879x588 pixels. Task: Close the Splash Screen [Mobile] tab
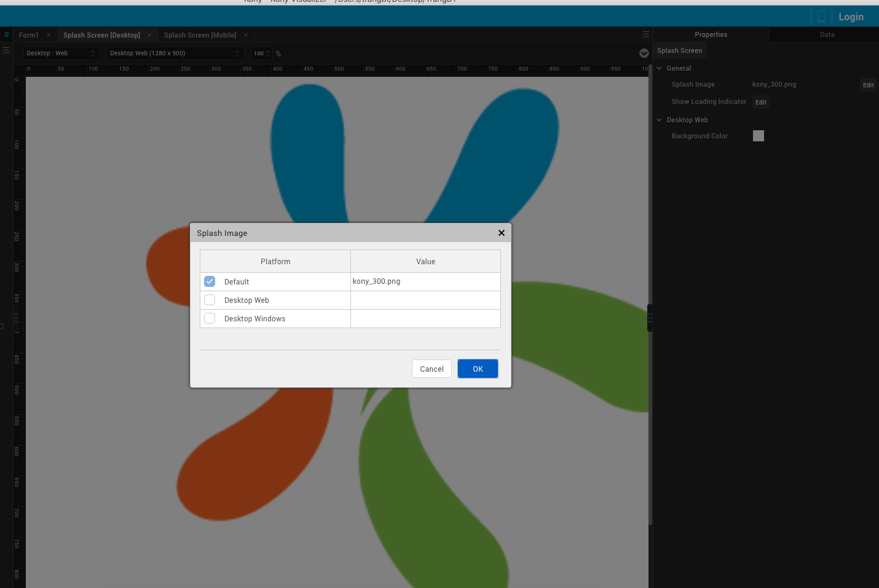point(246,35)
